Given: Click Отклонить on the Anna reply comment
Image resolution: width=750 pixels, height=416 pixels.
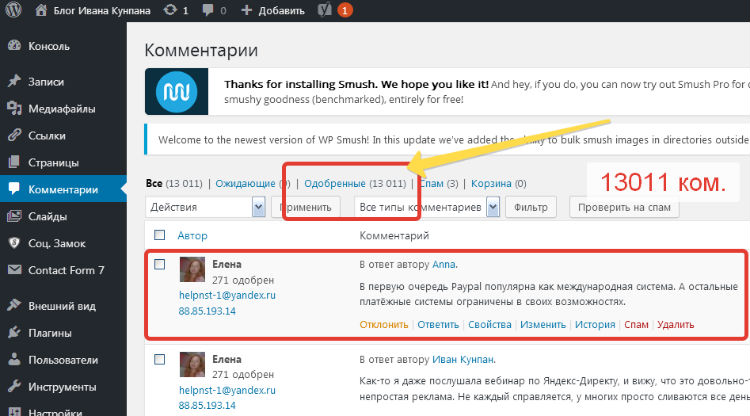Looking at the screenshot, I should click(384, 324).
